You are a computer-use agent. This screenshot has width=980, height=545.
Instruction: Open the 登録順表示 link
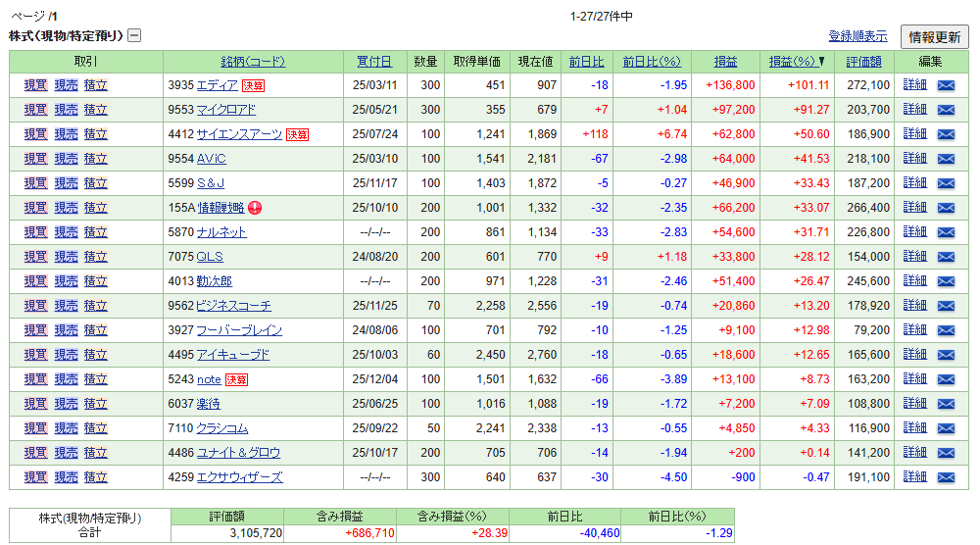click(857, 36)
